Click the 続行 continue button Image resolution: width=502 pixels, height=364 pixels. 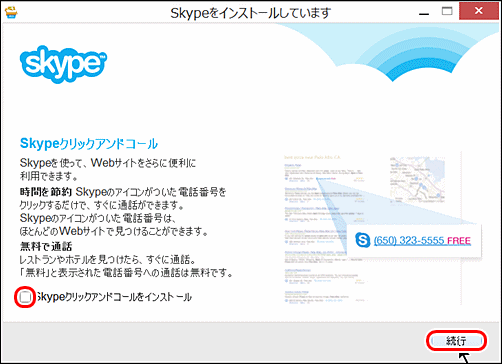(x=456, y=341)
